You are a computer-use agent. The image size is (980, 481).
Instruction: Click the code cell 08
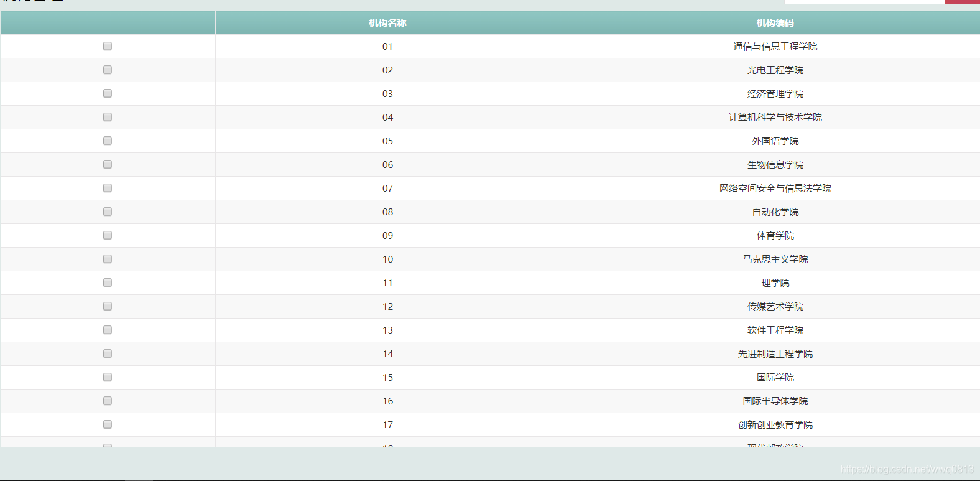click(387, 212)
